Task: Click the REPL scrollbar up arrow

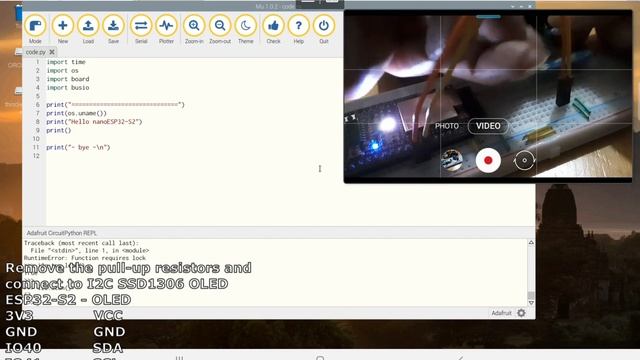Action: point(531,242)
